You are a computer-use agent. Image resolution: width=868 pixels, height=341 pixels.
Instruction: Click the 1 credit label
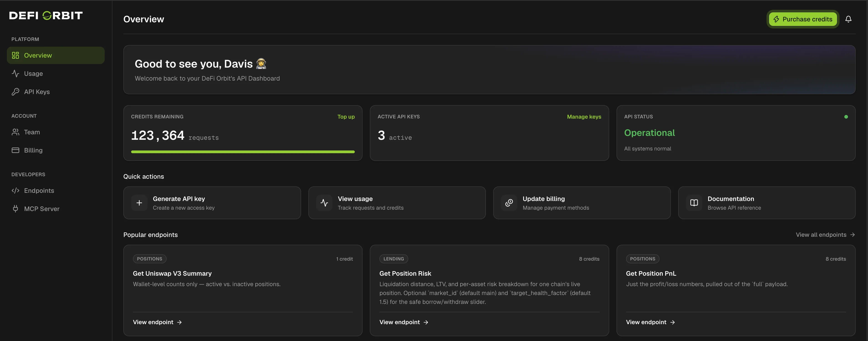pyautogui.click(x=344, y=259)
